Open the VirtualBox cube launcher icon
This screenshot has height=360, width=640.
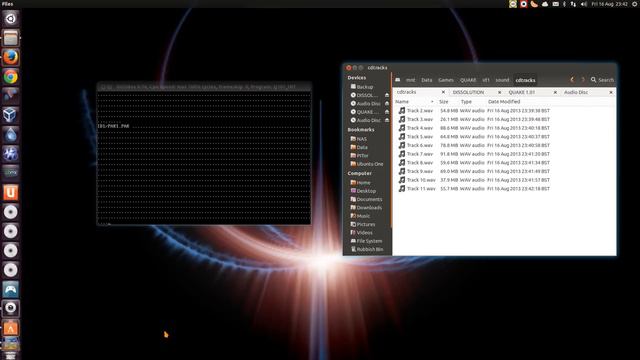(11, 115)
